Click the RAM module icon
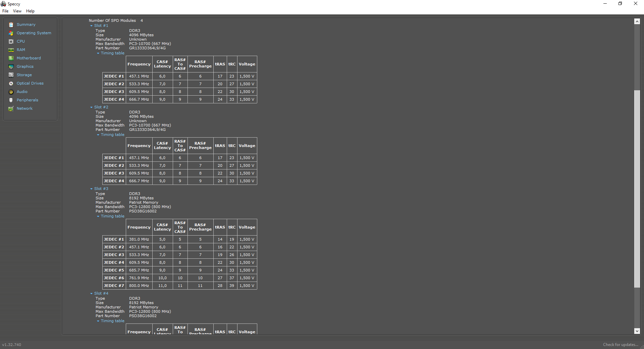Image resolution: width=644 pixels, height=349 pixels. click(x=11, y=50)
